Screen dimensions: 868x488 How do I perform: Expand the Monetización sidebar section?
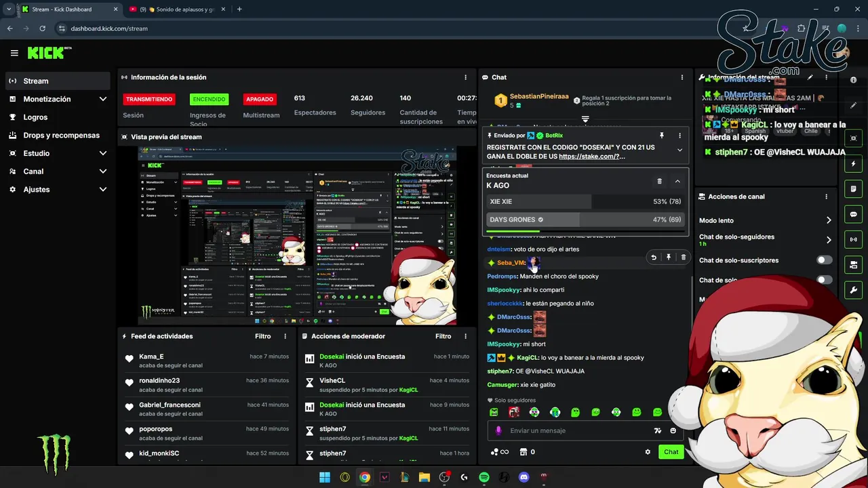tap(103, 99)
